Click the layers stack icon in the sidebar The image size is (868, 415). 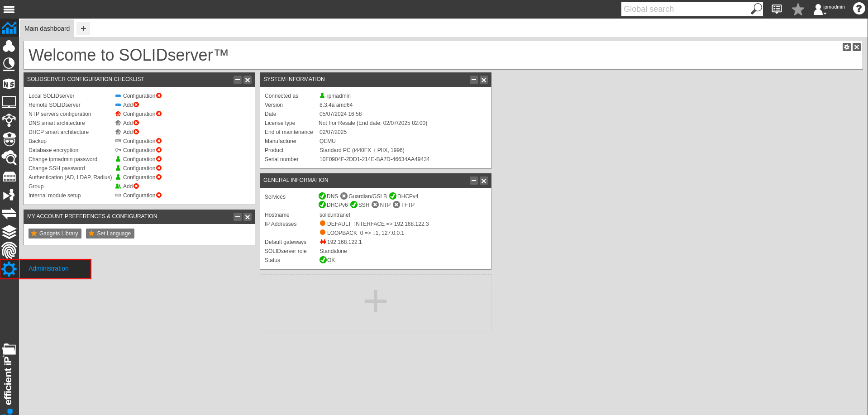(x=9, y=231)
